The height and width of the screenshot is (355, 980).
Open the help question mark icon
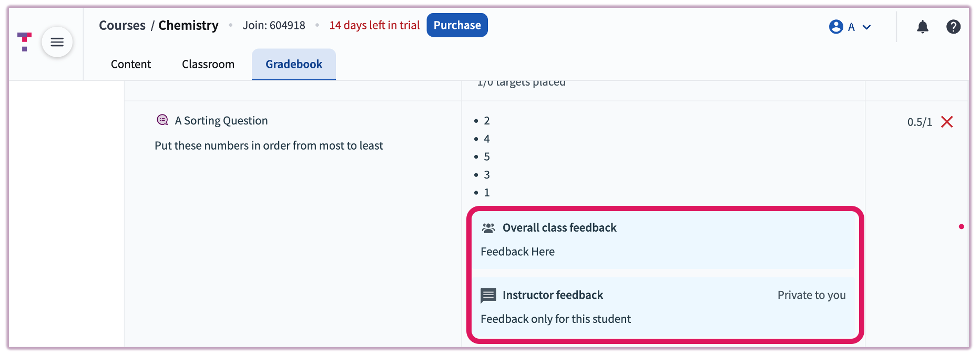954,27
